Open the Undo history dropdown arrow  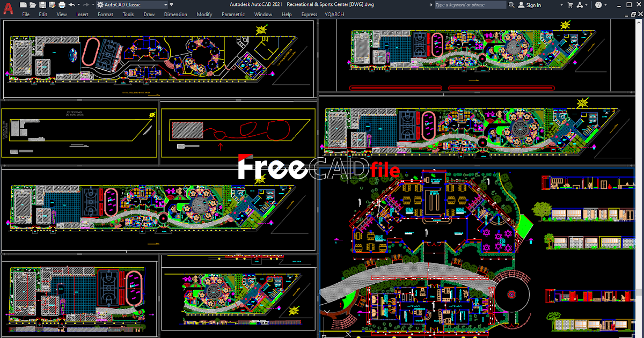click(x=78, y=4)
